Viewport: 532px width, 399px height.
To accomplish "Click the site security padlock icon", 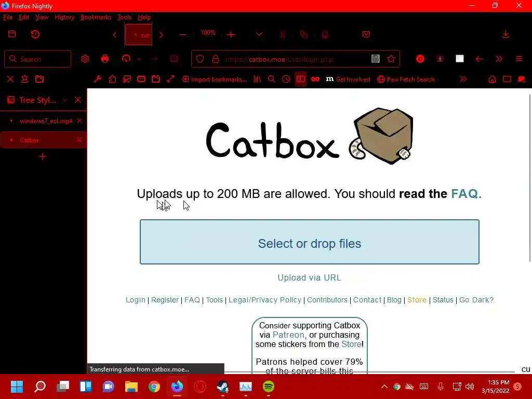I will 216,59.
